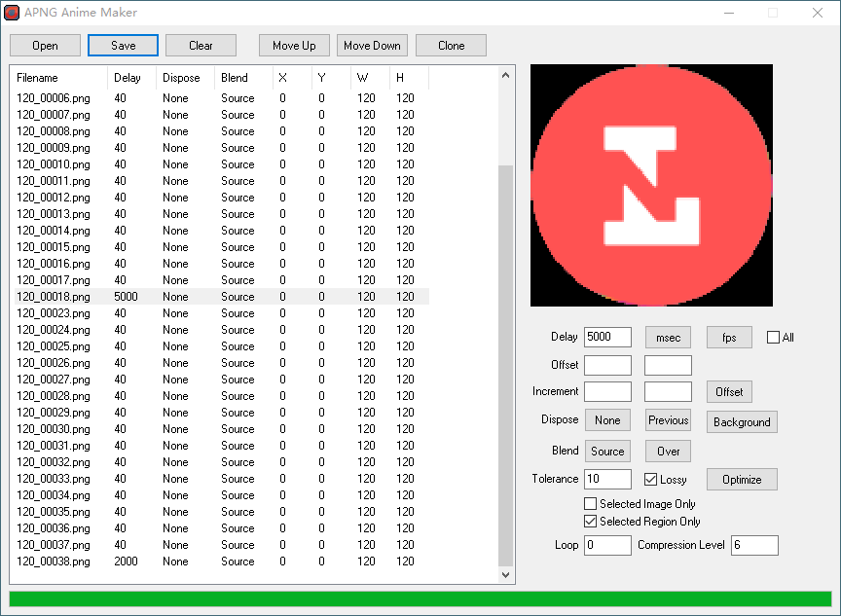Screen dimensions: 841x616
Task: Select row 120_00032.png
Action: (222, 462)
